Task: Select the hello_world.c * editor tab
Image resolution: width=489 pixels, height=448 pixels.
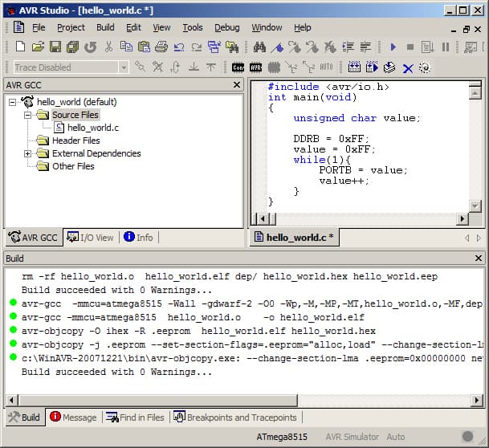Action: point(295,238)
